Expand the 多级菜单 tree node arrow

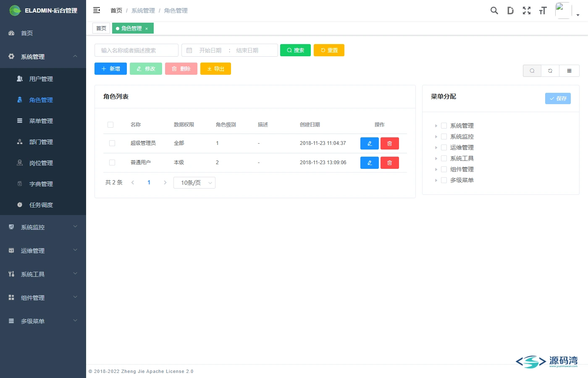[436, 180]
